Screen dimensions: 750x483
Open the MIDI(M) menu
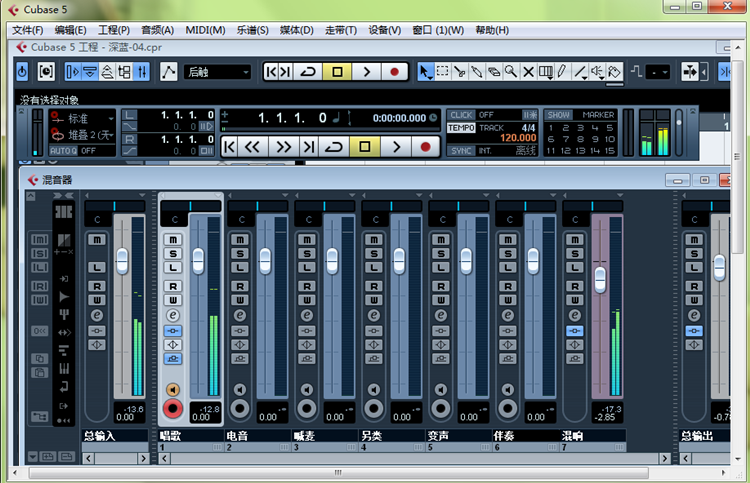coord(205,30)
